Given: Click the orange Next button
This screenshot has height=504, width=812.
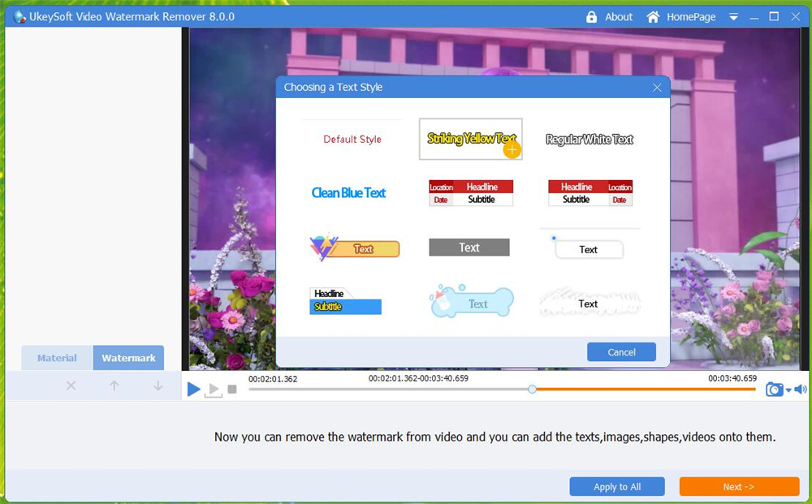Looking at the screenshot, I should point(738,486).
